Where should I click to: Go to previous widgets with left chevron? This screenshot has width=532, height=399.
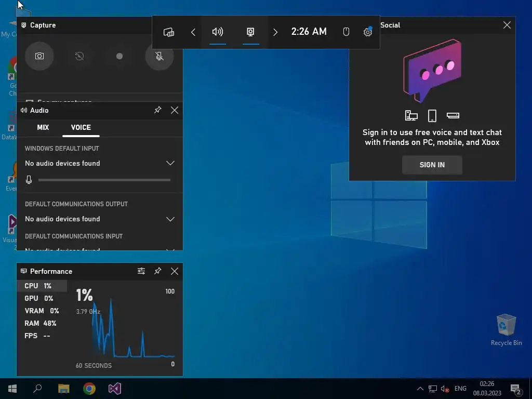coord(193,32)
